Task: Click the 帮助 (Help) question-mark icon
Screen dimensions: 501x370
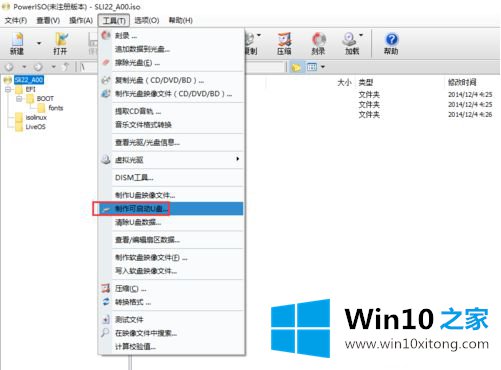Action: tap(391, 43)
